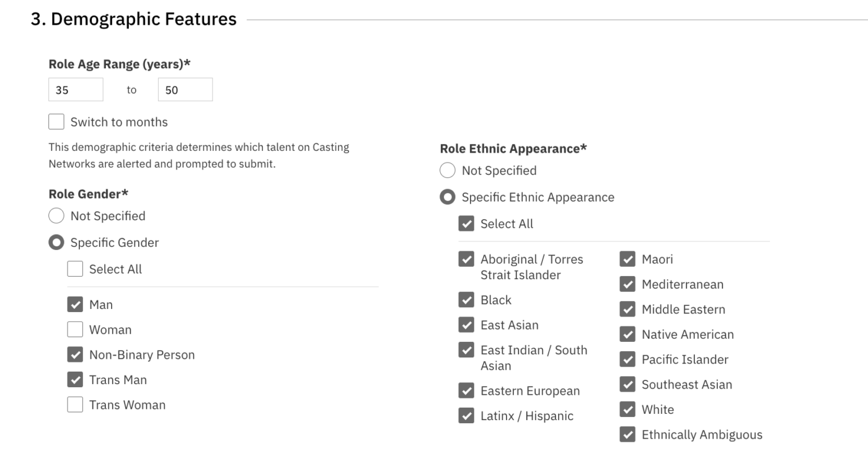Viewport: 868px width, 453px height.
Task: Uncheck the Black ethnic appearance option
Action: 465,300
